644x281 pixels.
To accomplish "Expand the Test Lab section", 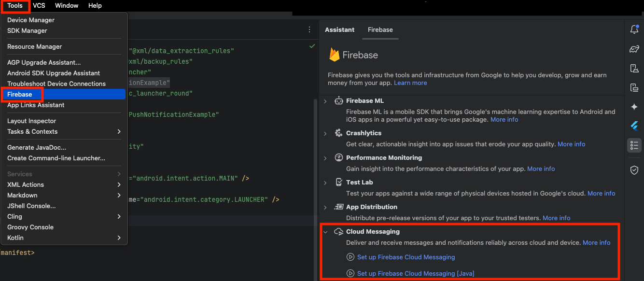I will [x=325, y=183].
